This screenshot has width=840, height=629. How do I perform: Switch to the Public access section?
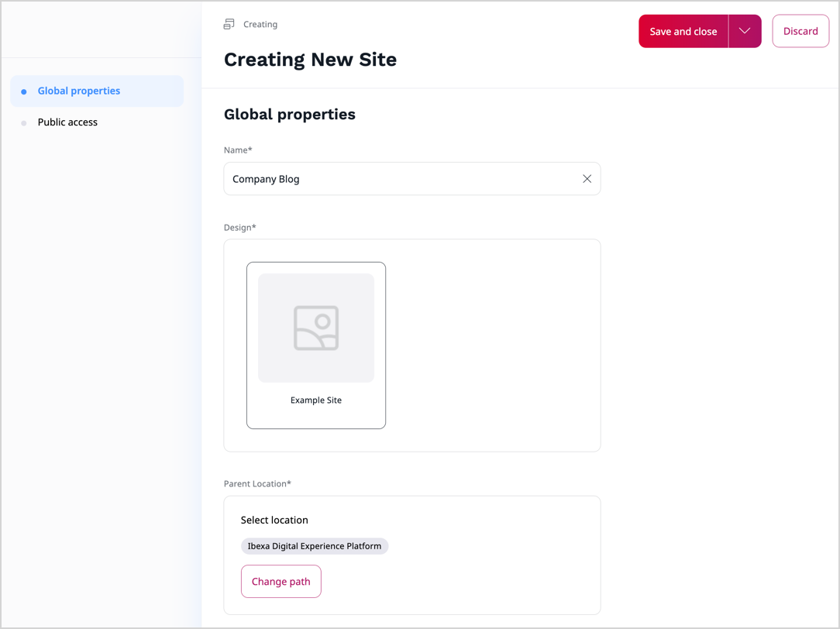point(67,122)
